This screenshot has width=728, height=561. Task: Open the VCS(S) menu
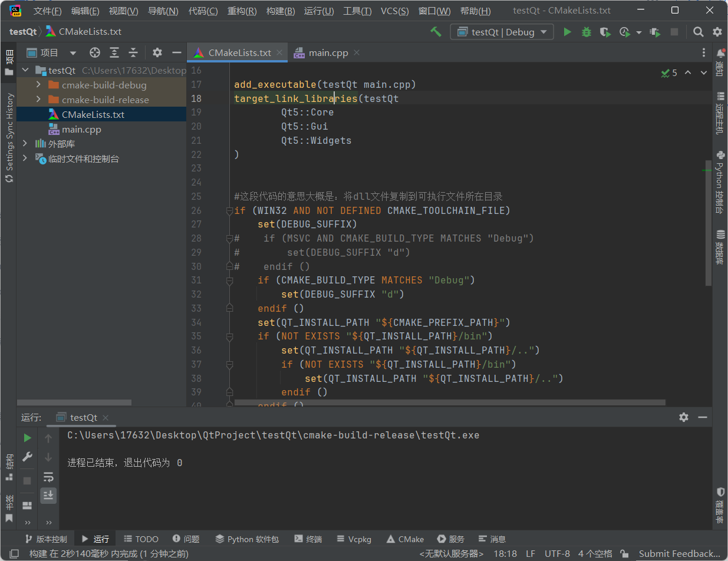coord(394,11)
